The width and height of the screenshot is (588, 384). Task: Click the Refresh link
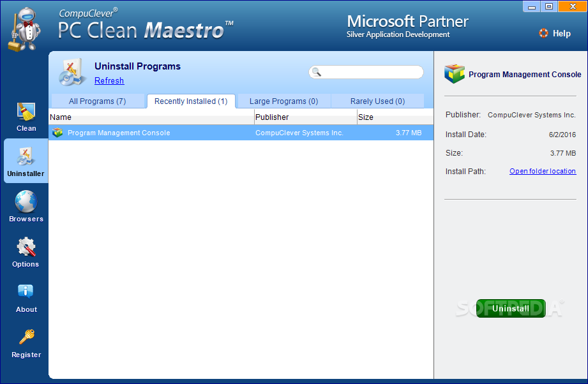point(109,80)
